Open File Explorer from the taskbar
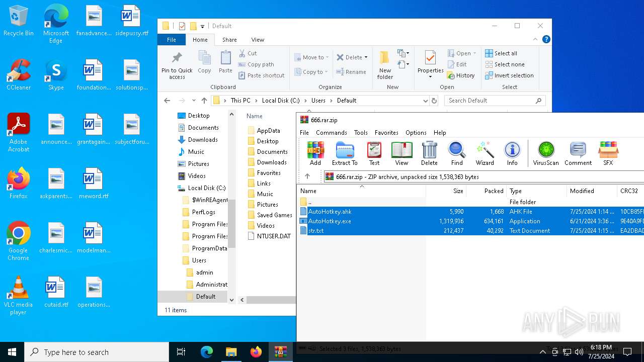The height and width of the screenshot is (362, 644). pos(231,352)
